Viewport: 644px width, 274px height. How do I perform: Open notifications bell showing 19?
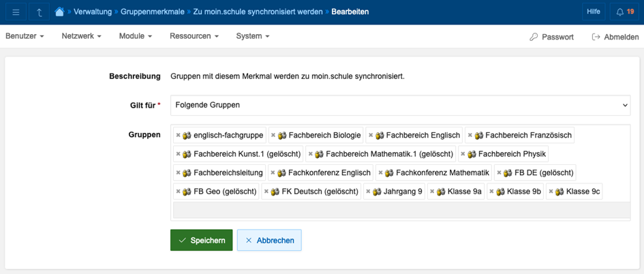(x=625, y=12)
